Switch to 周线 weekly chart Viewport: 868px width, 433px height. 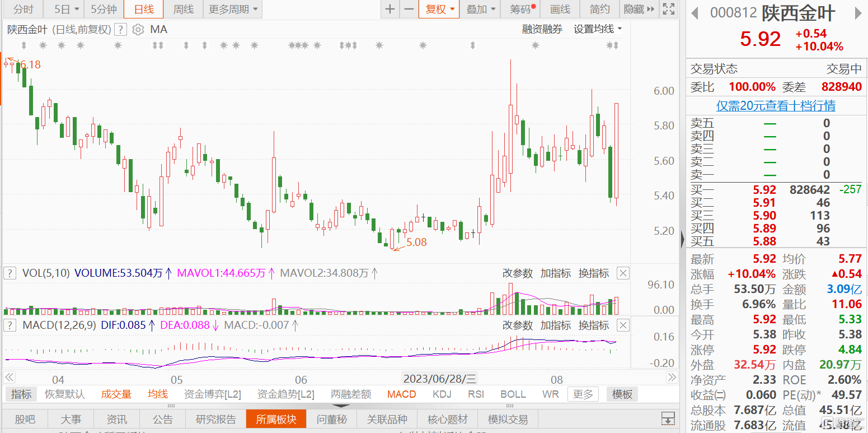click(183, 9)
